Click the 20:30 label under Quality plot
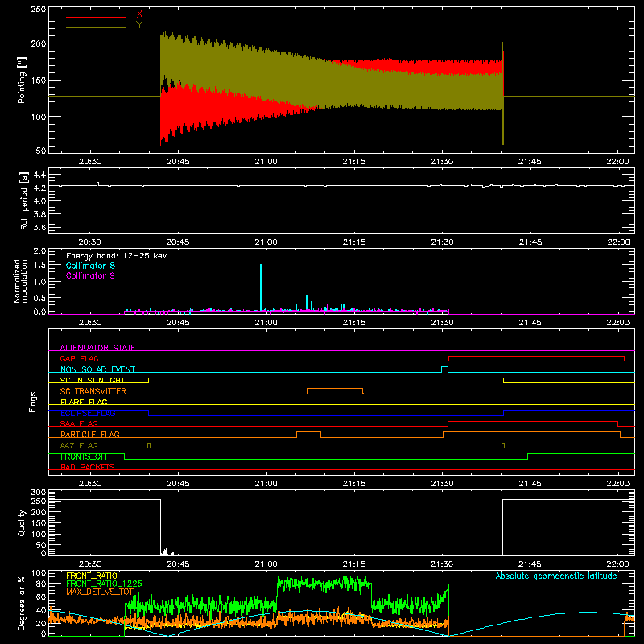The height and width of the screenshot is (644, 644). 90,564
